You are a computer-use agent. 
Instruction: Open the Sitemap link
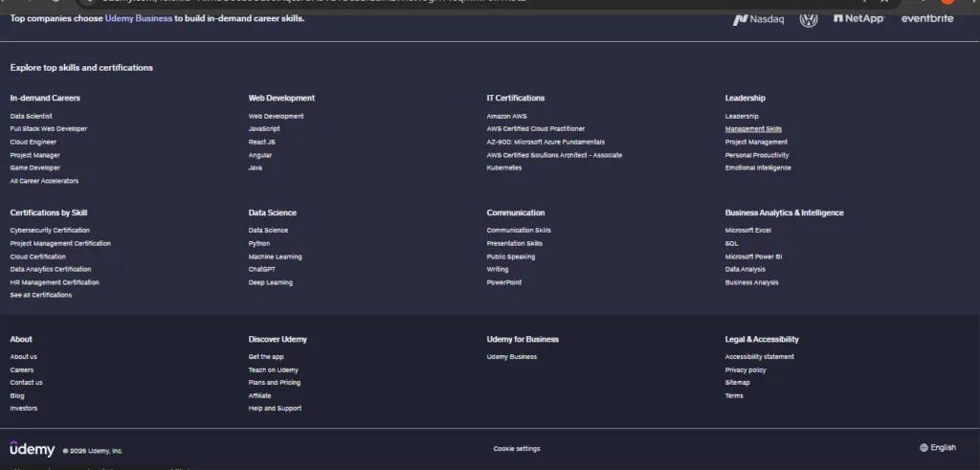737,383
